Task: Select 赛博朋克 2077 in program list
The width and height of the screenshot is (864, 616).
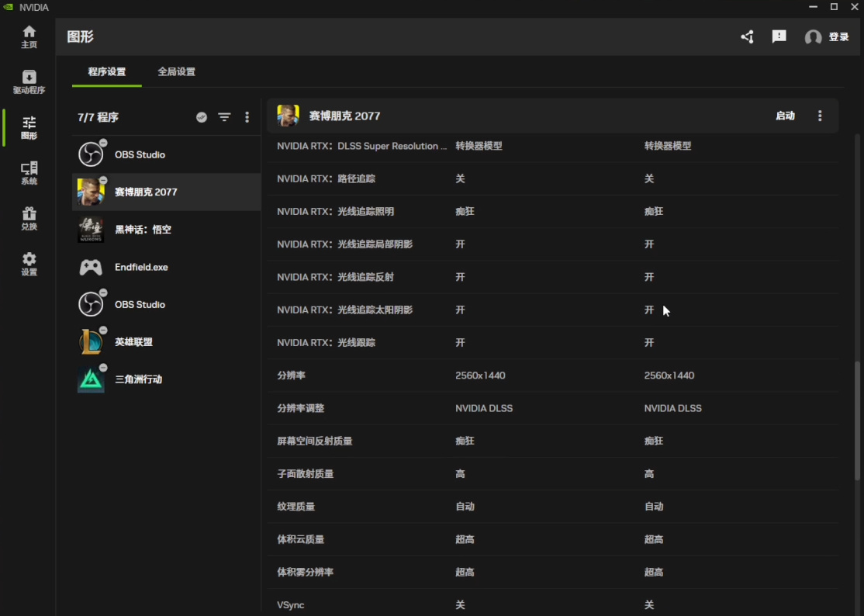Action: pos(167,192)
